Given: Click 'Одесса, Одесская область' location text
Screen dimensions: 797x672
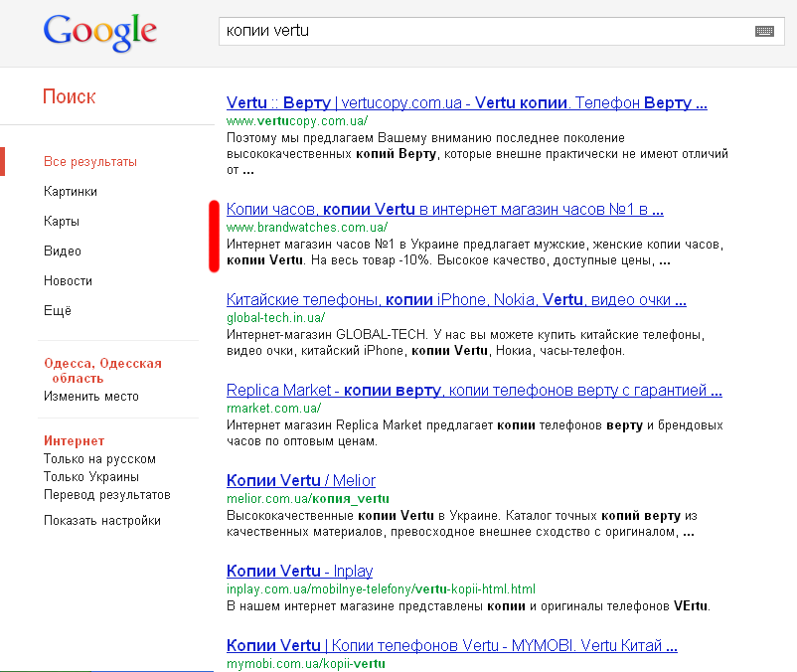Looking at the screenshot, I should [102, 371].
